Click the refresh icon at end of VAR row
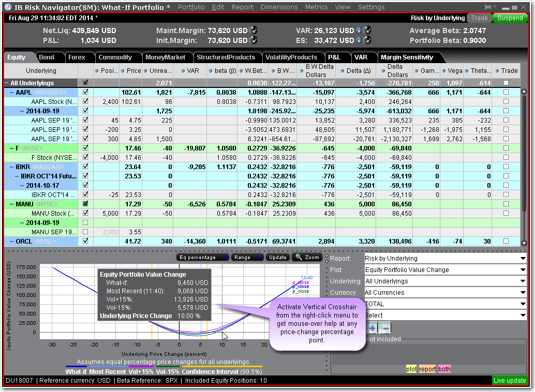 [367, 31]
